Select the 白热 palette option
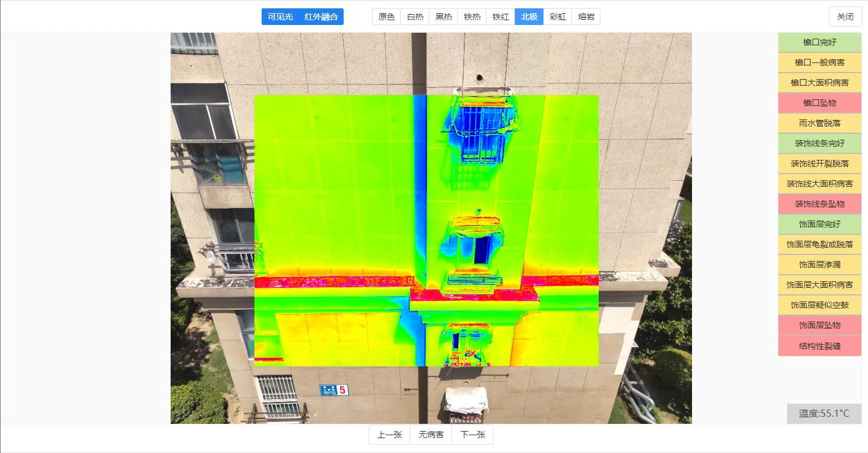The width and height of the screenshot is (868, 453). coord(415,17)
